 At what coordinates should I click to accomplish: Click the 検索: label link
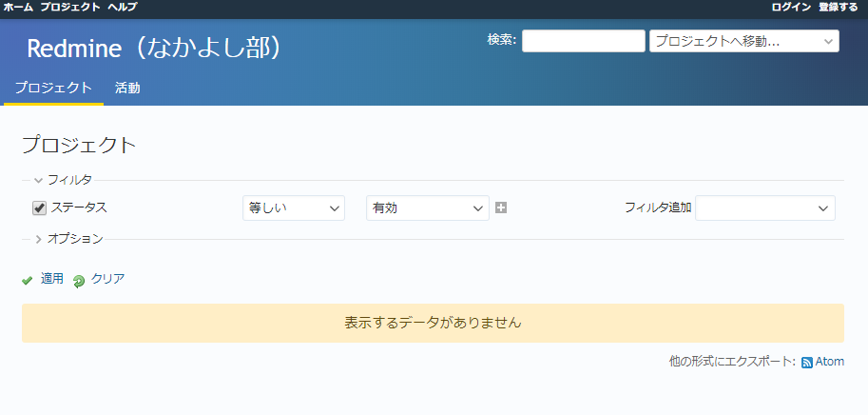tap(502, 39)
